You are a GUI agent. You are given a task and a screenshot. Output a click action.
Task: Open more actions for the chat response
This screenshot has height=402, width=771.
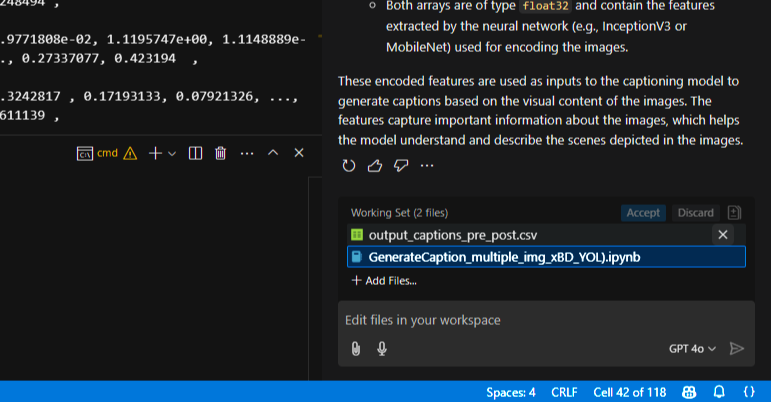point(427,165)
